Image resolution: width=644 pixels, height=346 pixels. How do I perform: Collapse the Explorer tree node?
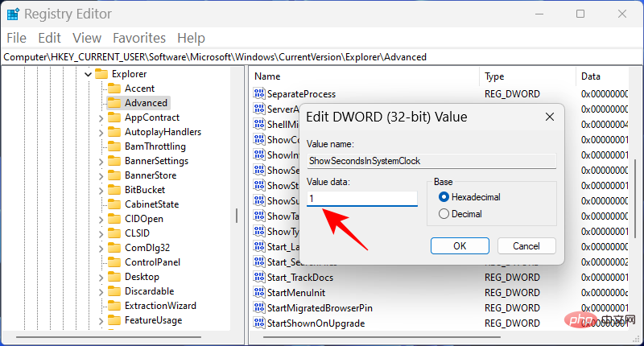(86, 74)
